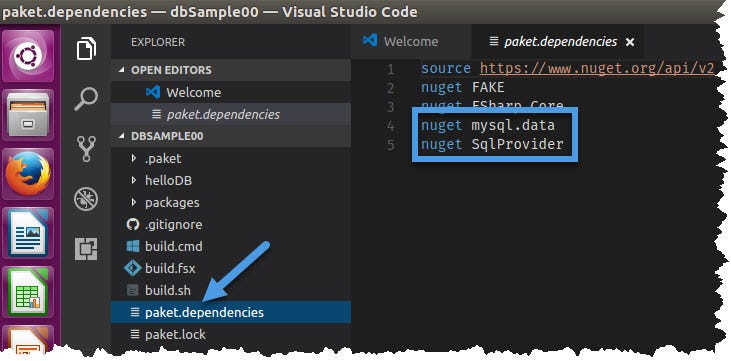Launch LibreOffice Writer from the dock

28,233
